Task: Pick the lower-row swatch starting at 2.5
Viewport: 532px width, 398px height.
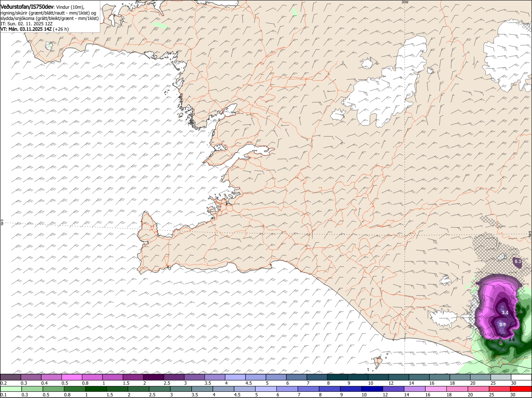Action: coord(160,389)
